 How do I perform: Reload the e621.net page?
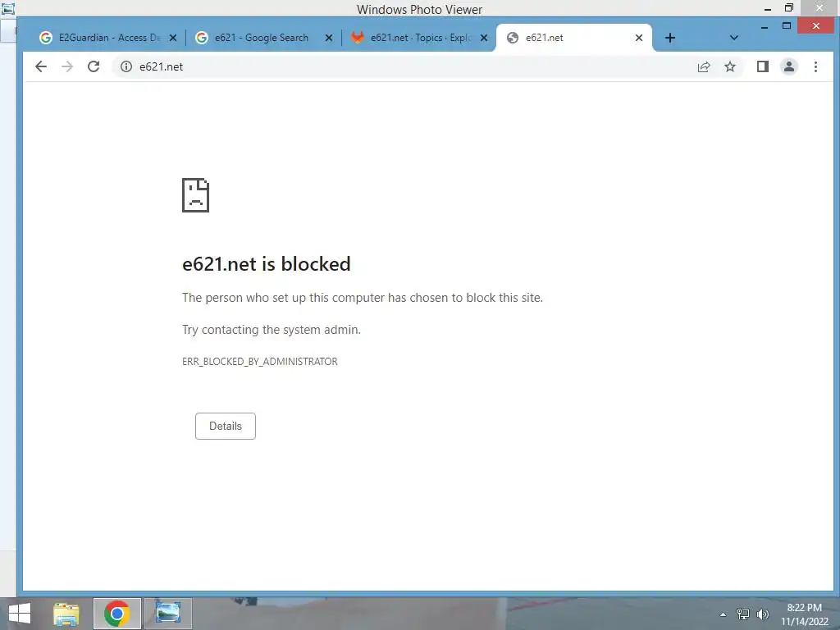(94, 66)
